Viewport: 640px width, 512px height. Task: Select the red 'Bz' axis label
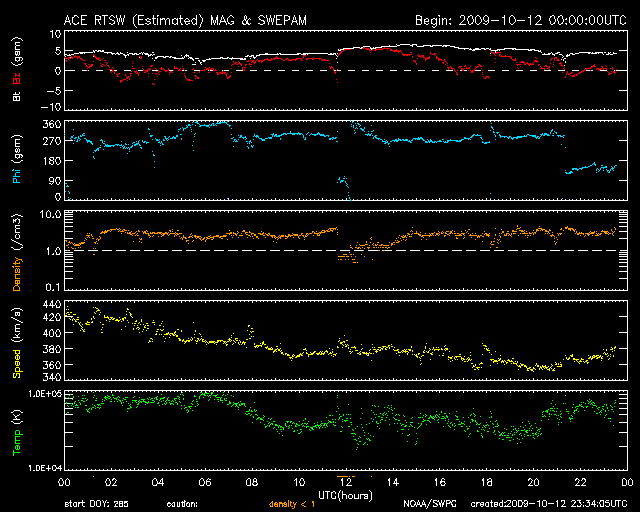tap(17, 78)
